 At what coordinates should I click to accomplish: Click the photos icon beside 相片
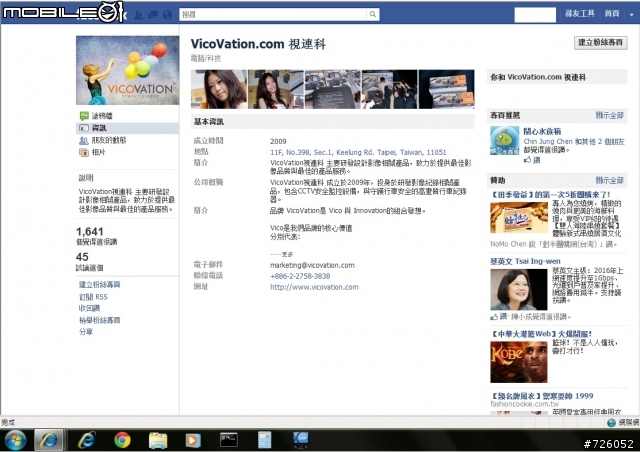pyautogui.click(x=84, y=153)
